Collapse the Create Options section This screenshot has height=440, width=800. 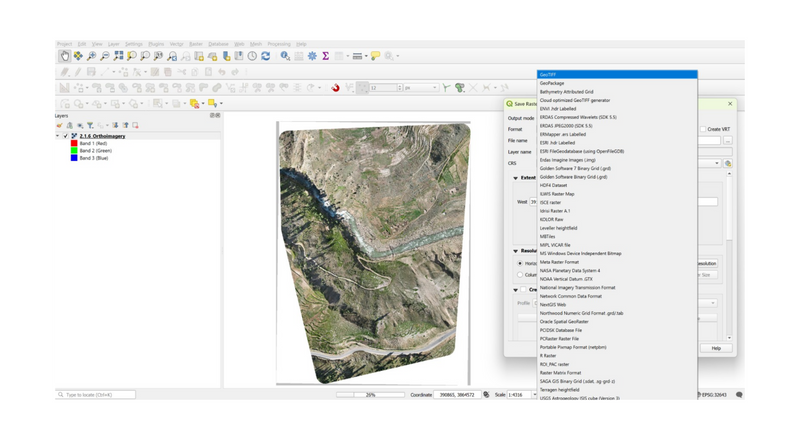pyautogui.click(x=515, y=289)
